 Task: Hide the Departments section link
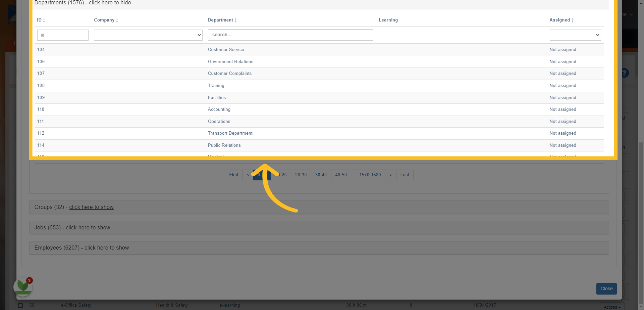(x=110, y=3)
